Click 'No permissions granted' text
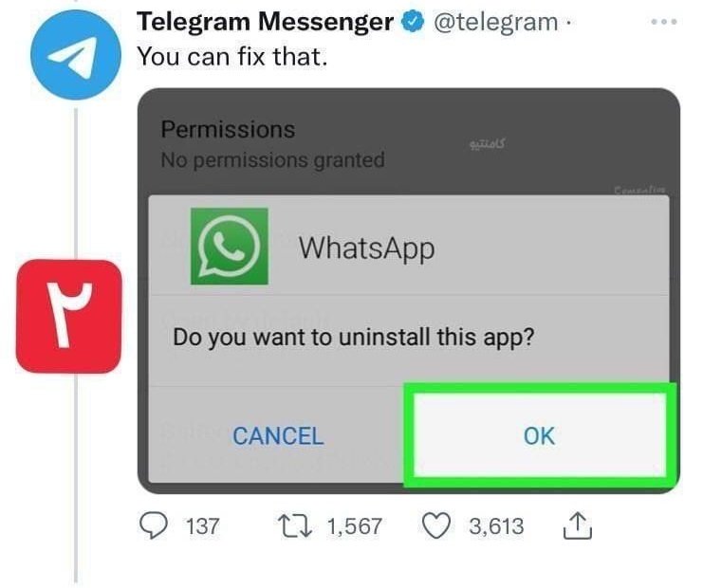Viewport: 703px width, 588px height. click(272, 160)
